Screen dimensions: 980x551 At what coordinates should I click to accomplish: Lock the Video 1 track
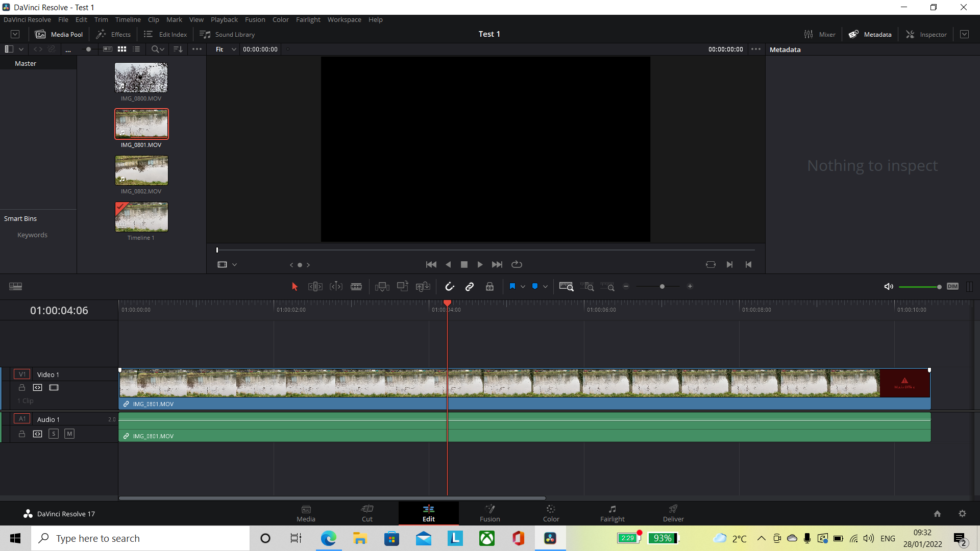[22, 388]
